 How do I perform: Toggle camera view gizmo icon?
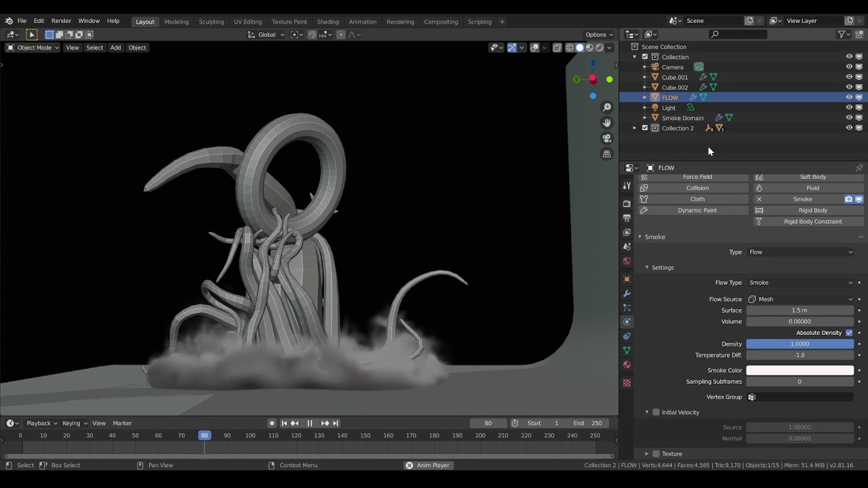pyautogui.click(x=607, y=138)
